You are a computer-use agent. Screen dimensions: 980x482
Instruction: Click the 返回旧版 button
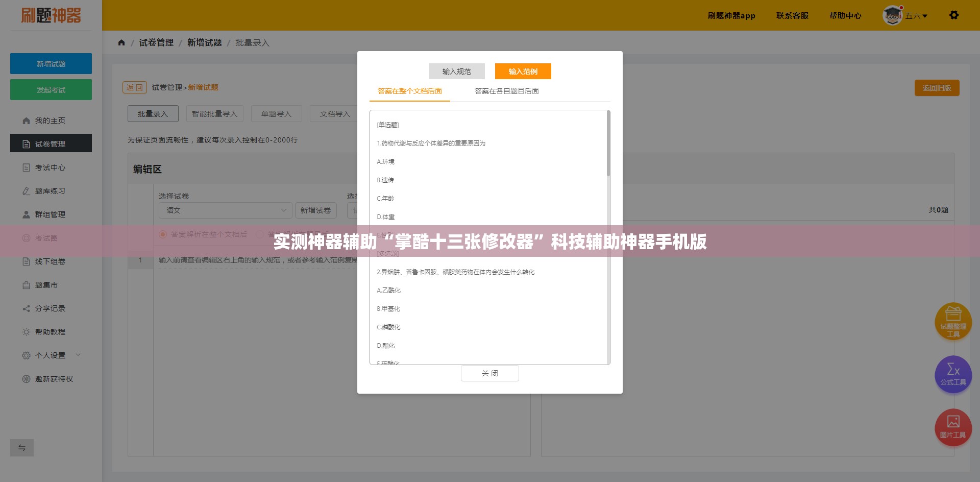pyautogui.click(x=937, y=88)
